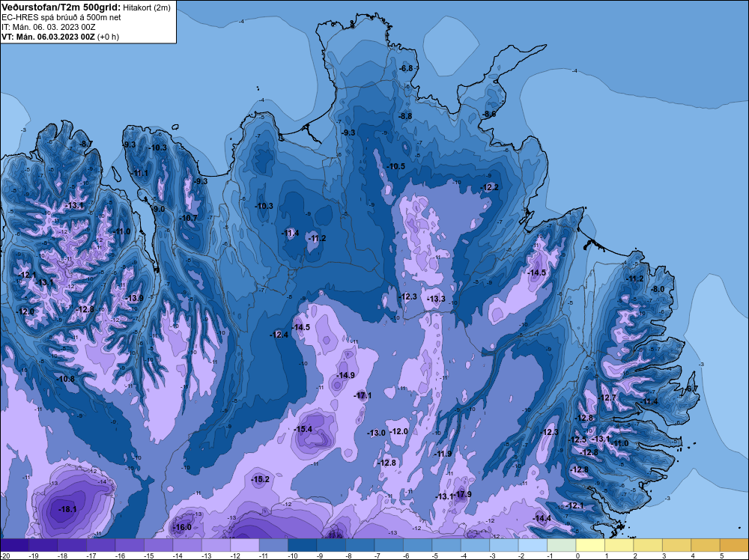Click the -8.8 temperature label
Viewport: 749px width, 560px height.
click(x=405, y=116)
